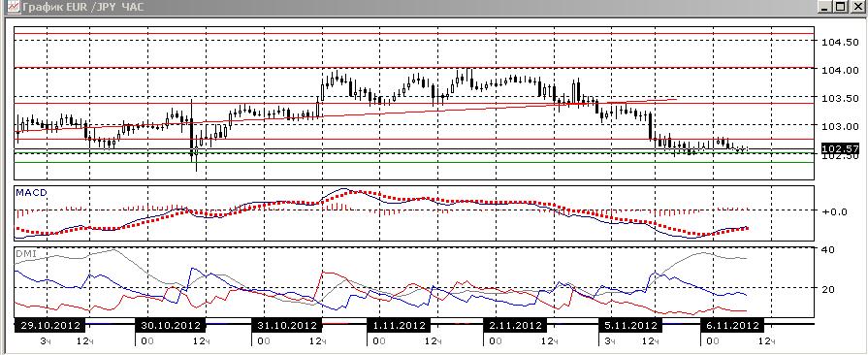Click the chart window icon in title bar

pos(14,6)
